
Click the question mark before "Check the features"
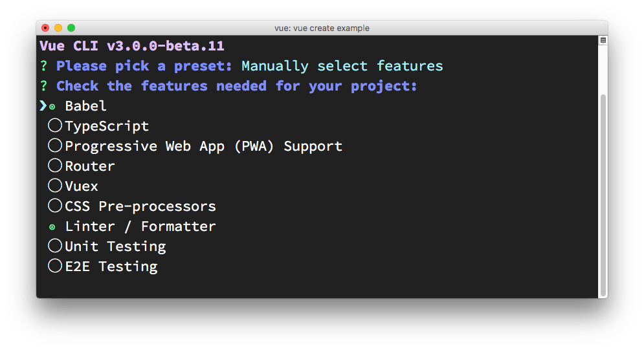point(44,86)
